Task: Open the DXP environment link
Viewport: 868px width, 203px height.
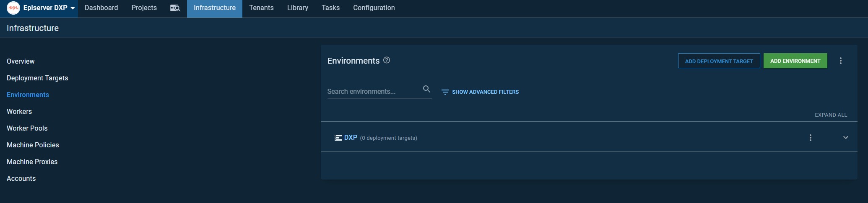Action: click(x=351, y=138)
